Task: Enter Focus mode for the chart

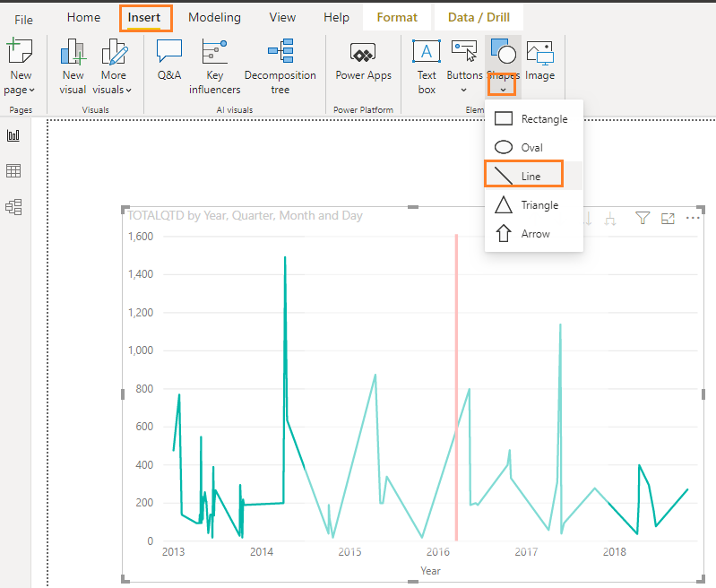Action: pos(668,219)
